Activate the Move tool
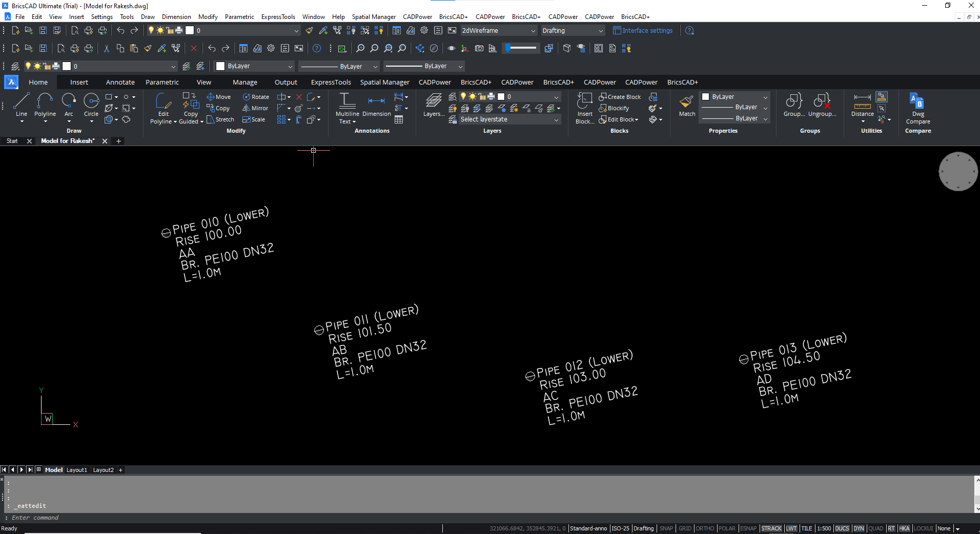 coord(219,96)
